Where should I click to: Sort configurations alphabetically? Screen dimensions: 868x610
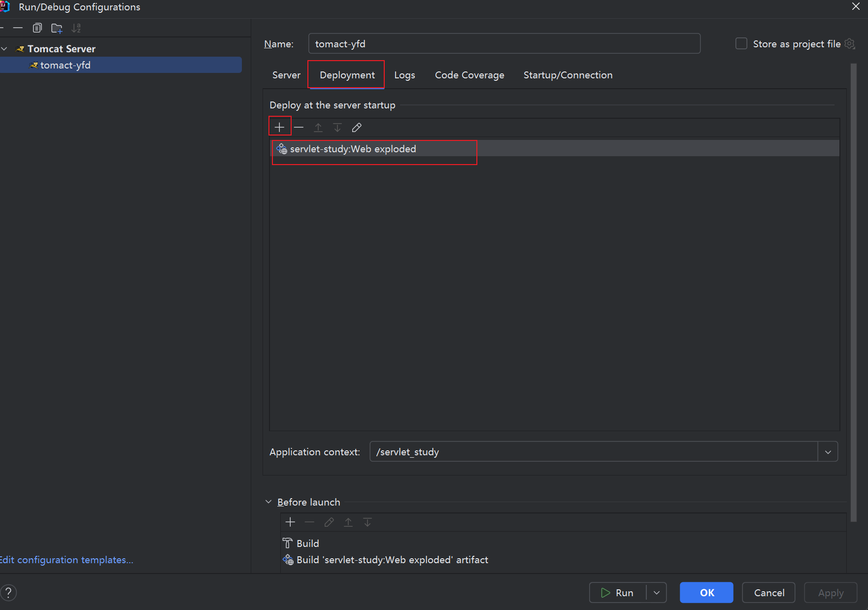(76, 28)
